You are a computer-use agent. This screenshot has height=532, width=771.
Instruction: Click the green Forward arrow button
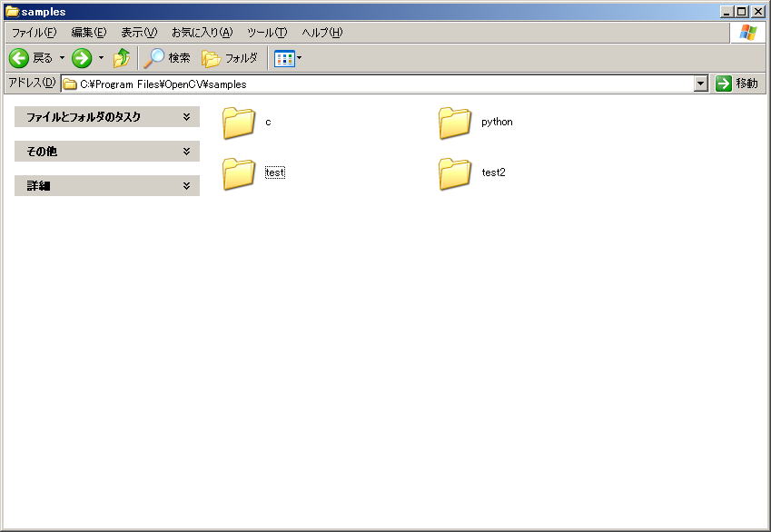(82, 58)
